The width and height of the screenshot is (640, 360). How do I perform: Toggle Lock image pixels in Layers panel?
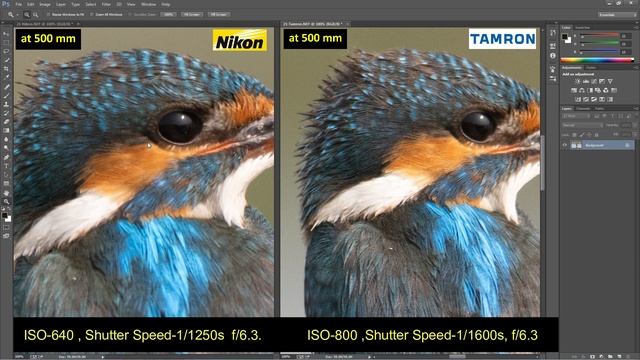pyautogui.click(x=581, y=135)
